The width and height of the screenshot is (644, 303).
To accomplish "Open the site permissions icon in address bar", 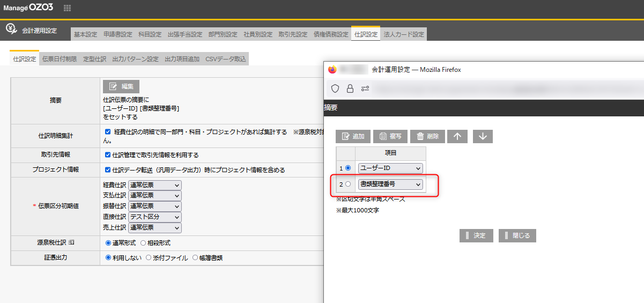I will 365,88.
